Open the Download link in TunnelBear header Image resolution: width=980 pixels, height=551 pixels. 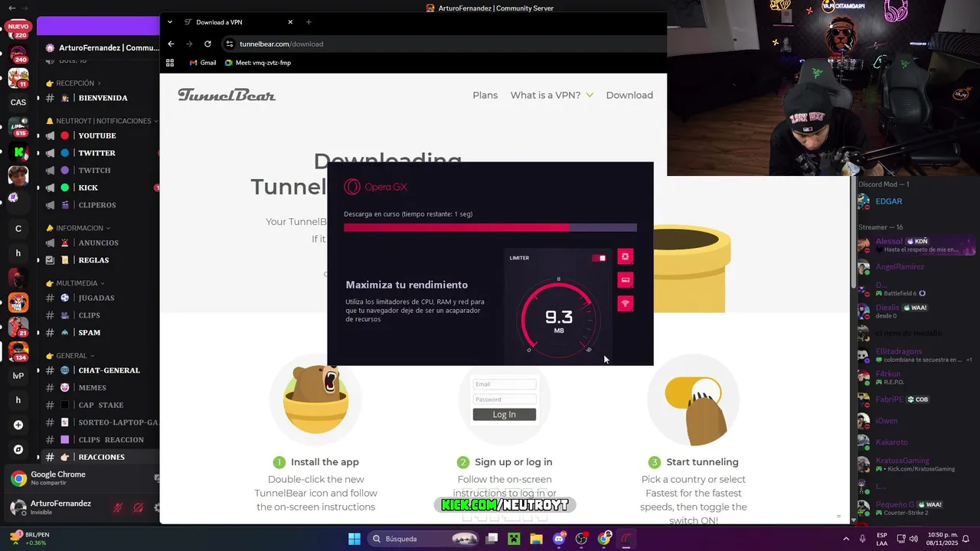(x=629, y=95)
